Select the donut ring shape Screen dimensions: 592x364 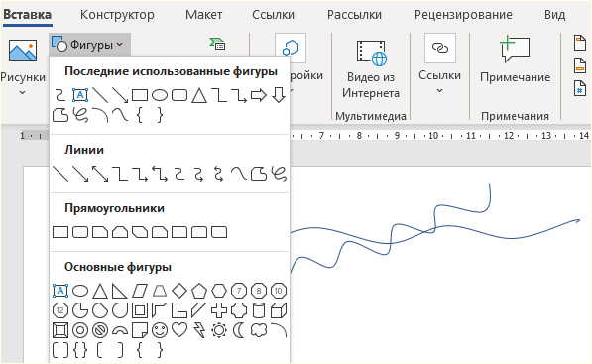click(80, 330)
